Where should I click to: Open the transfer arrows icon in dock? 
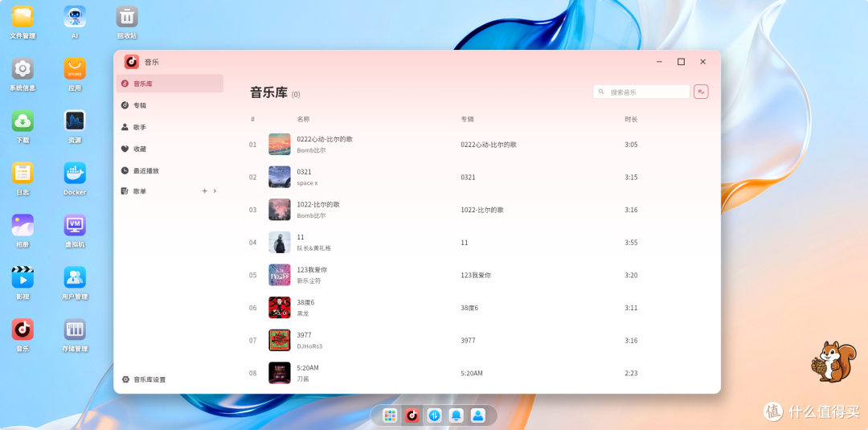tap(434, 415)
